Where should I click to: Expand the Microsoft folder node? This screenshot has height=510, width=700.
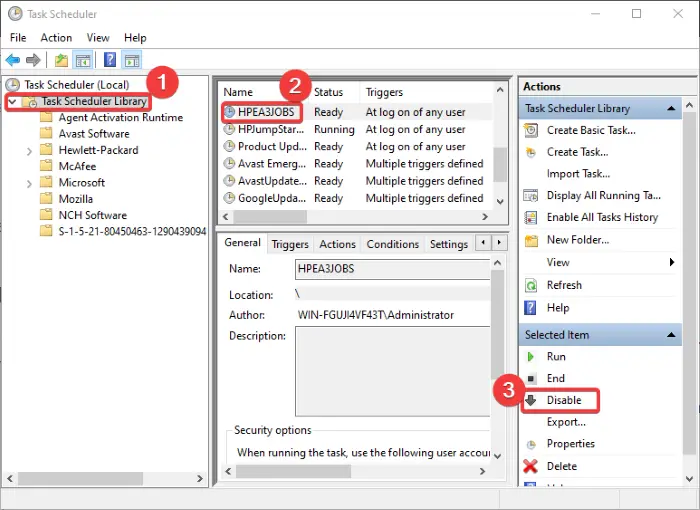point(29,184)
